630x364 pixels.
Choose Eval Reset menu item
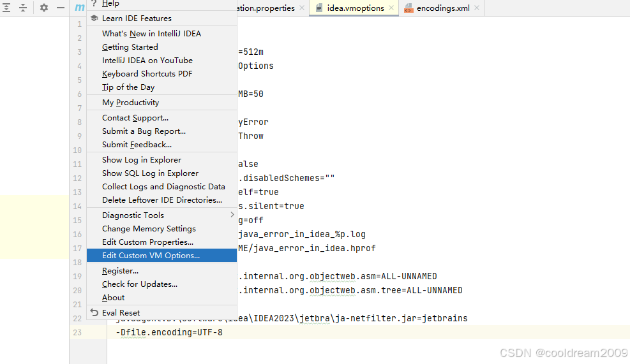tap(161, 312)
